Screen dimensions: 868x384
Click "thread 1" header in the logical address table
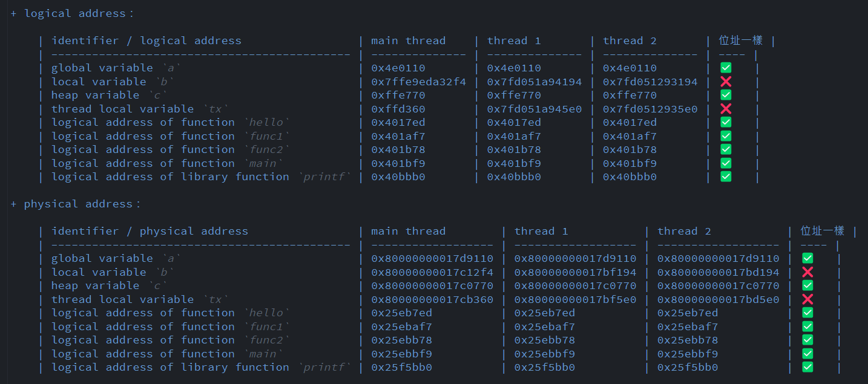514,41
